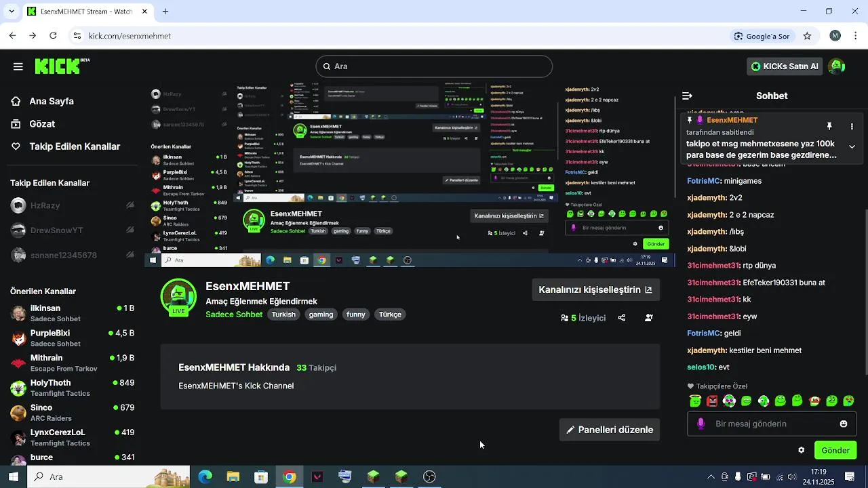The image size is (868, 488).
Task: Collapse the Sohbet chat panel
Action: coord(687,96)
